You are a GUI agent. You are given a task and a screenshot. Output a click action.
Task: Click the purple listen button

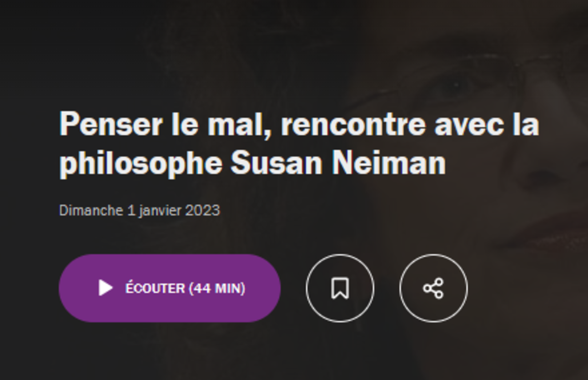[170, 288]
